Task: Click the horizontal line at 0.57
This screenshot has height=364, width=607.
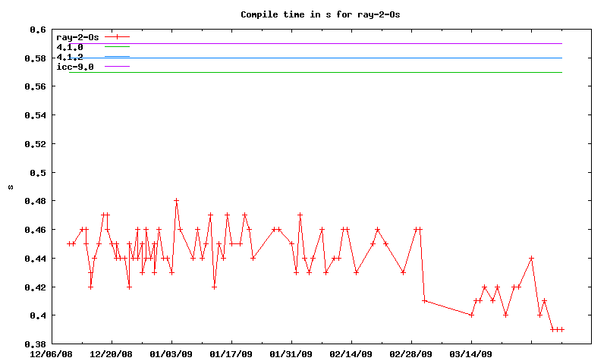Action: coord(341,72)
